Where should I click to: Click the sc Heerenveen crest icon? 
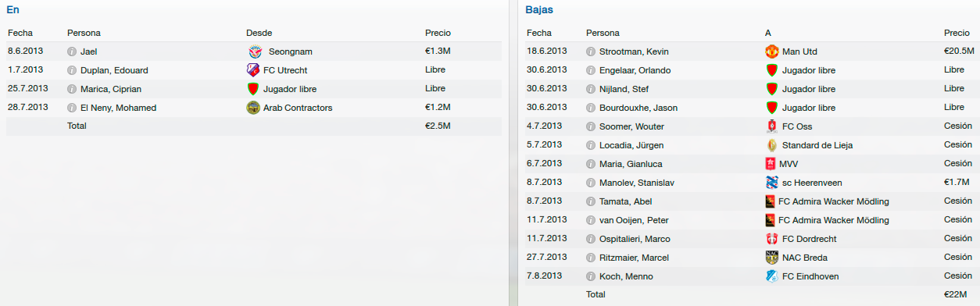772,183
